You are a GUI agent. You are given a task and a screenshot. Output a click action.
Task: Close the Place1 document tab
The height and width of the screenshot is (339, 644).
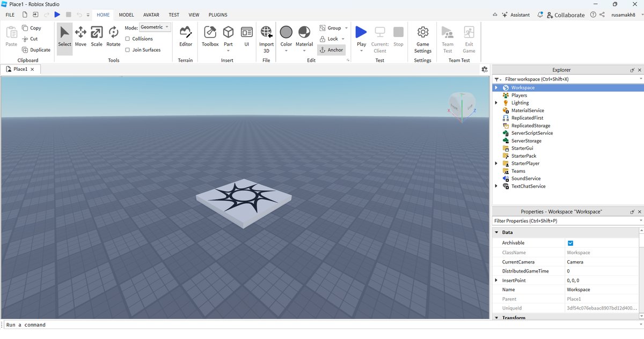tap(33, 69)
